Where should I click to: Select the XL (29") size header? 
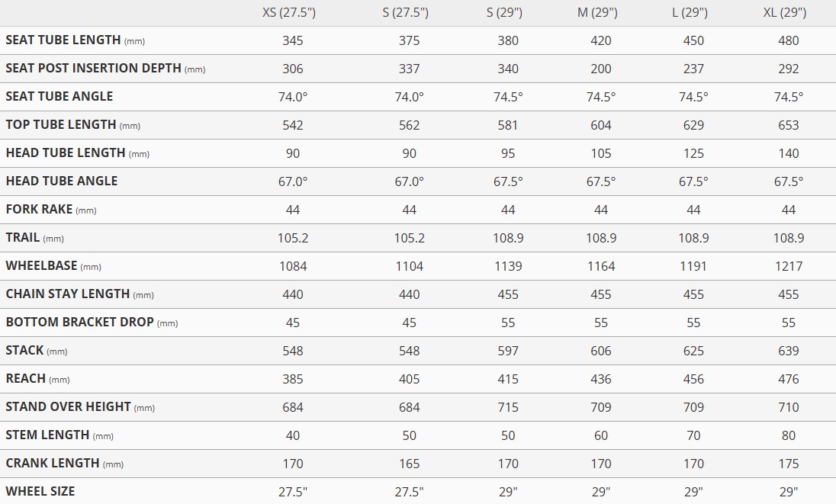(788, 12)
